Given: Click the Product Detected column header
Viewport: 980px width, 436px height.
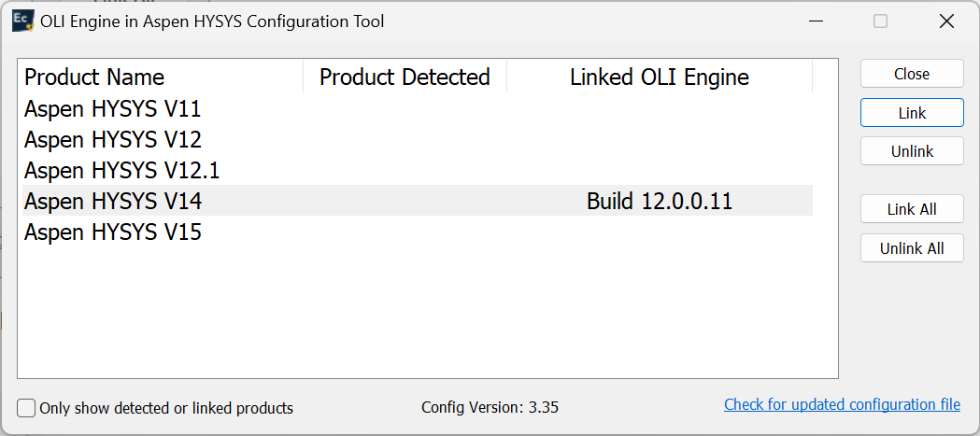Looking at the screenshot, I should point(405,77).
